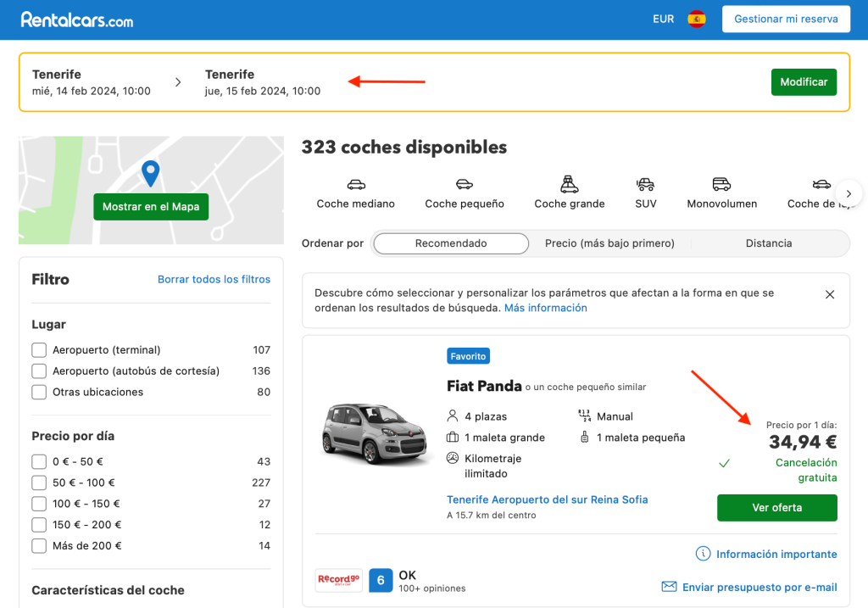
Task: Check the 50 € - 100 € price filter
Action: click(39, 482)
